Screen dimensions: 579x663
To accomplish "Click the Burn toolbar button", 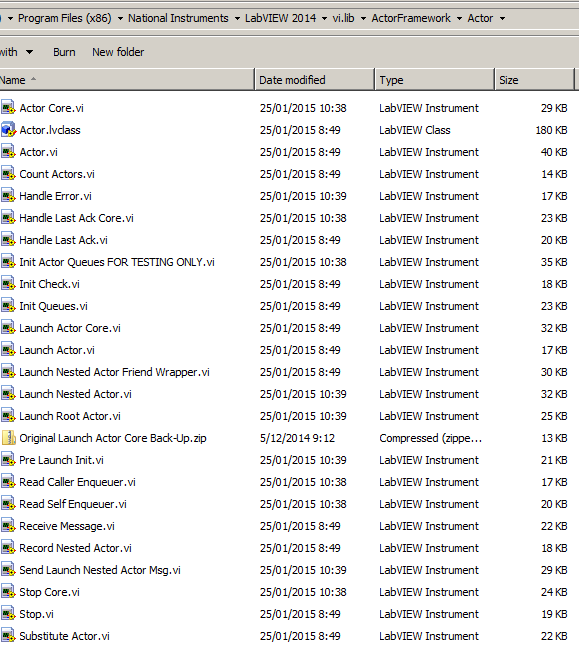I will [64, 52].
